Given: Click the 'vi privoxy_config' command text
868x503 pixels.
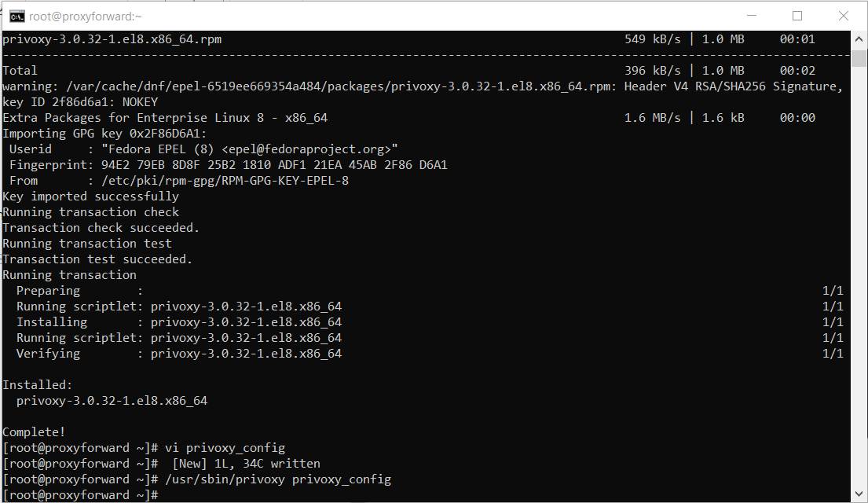Looking at the screenshot, I should point(225,448).
